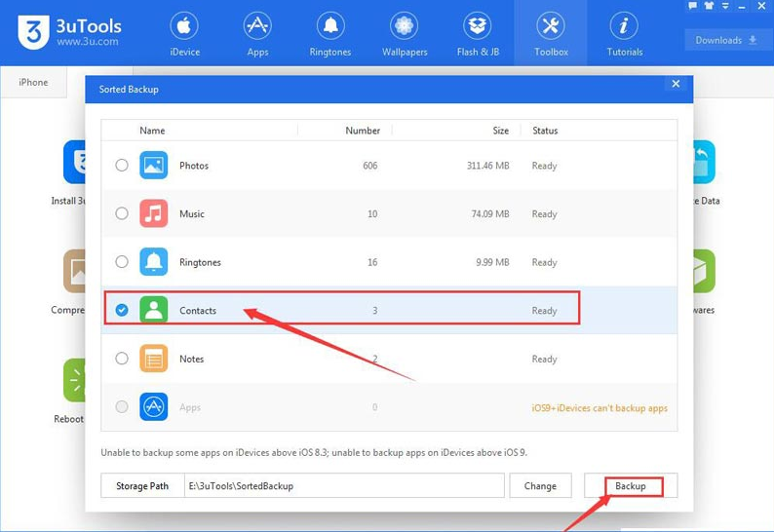Click the Compress icon in Toolbox window

coord(74,271)
